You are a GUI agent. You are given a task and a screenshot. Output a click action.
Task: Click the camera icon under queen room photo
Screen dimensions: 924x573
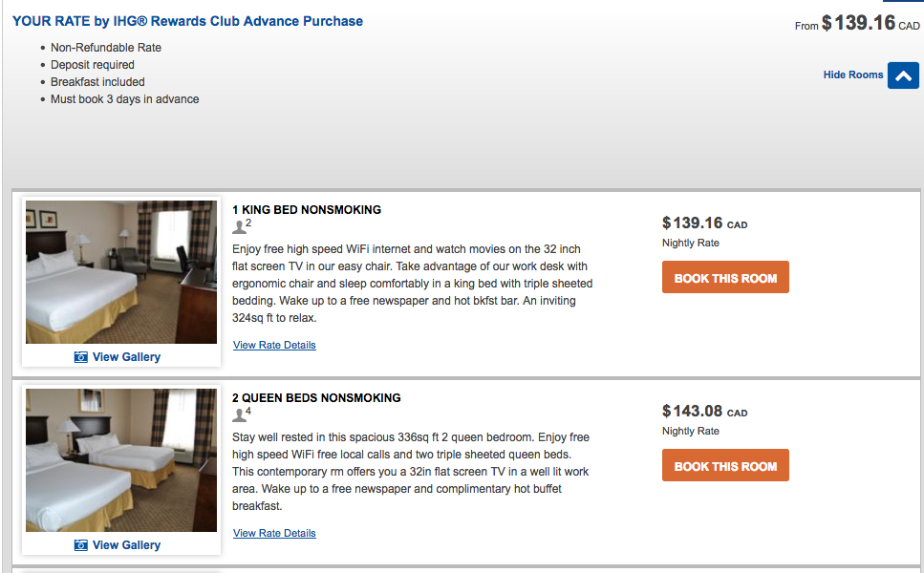81,545
